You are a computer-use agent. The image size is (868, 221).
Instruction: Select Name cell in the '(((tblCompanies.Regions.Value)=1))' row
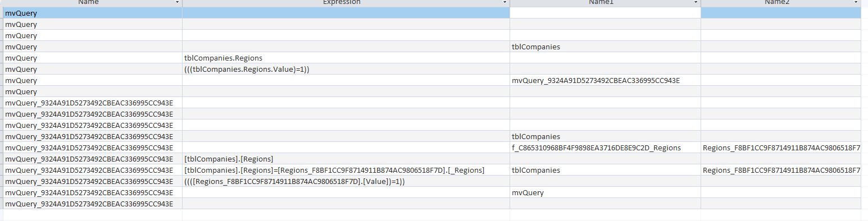tap(93, 69)
